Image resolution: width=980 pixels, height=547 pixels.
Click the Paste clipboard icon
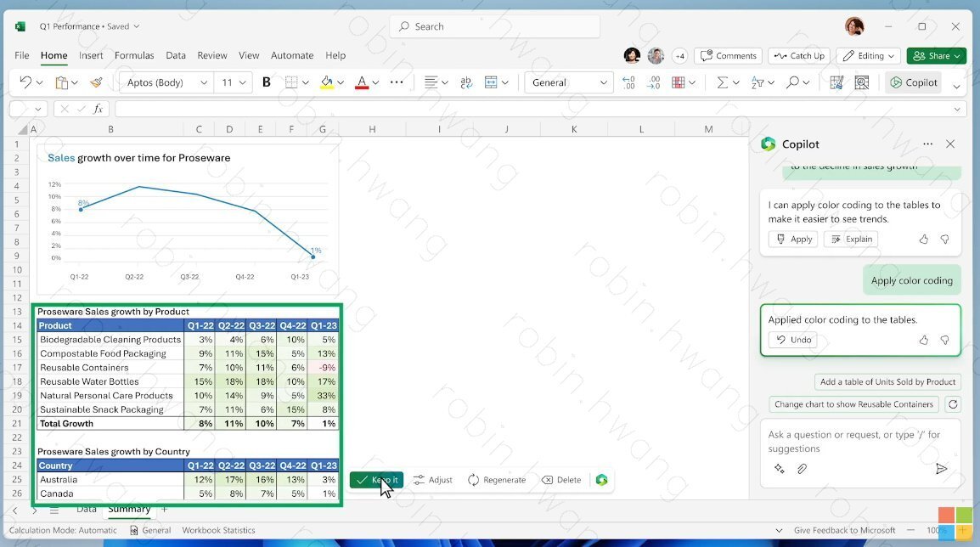click(x=61, y=82)
